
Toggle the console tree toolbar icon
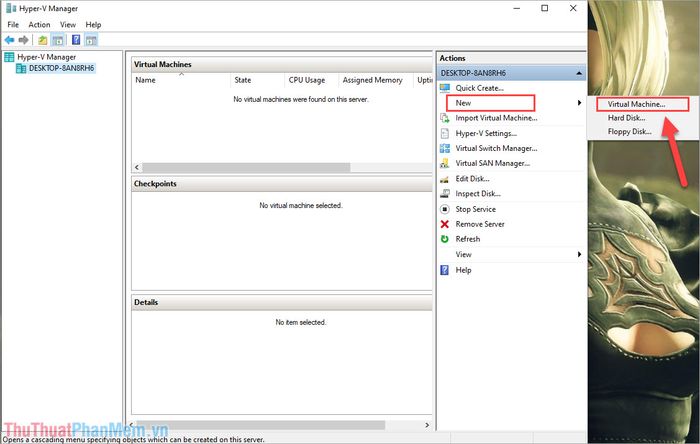(58, 40)
